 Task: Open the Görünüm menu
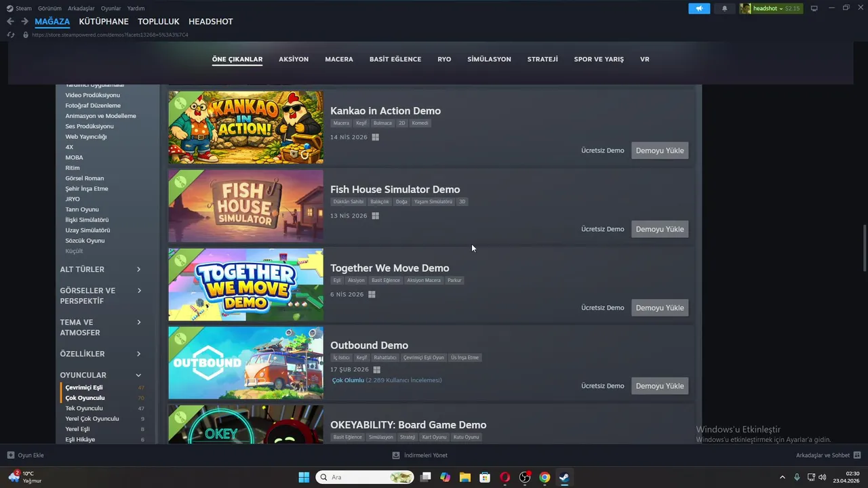click(x=50, y=8)
